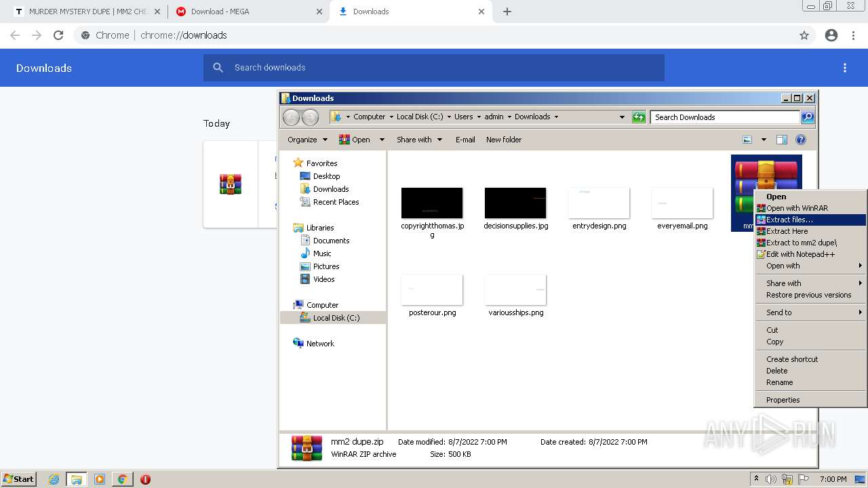Switch to MURDER MYSTERY DUPE tab
Viewport: 868px width, 488px height.
click(x=88, y=12)
